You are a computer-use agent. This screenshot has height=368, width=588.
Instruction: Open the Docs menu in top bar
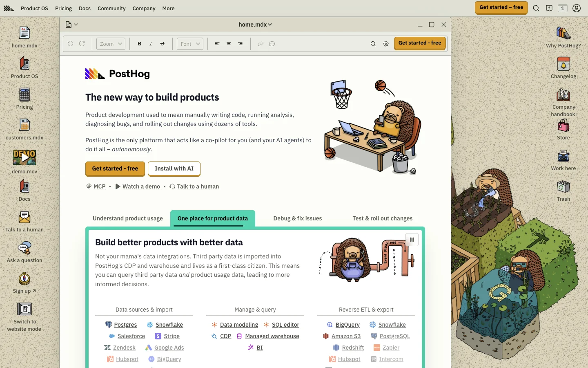pos(85,8)
